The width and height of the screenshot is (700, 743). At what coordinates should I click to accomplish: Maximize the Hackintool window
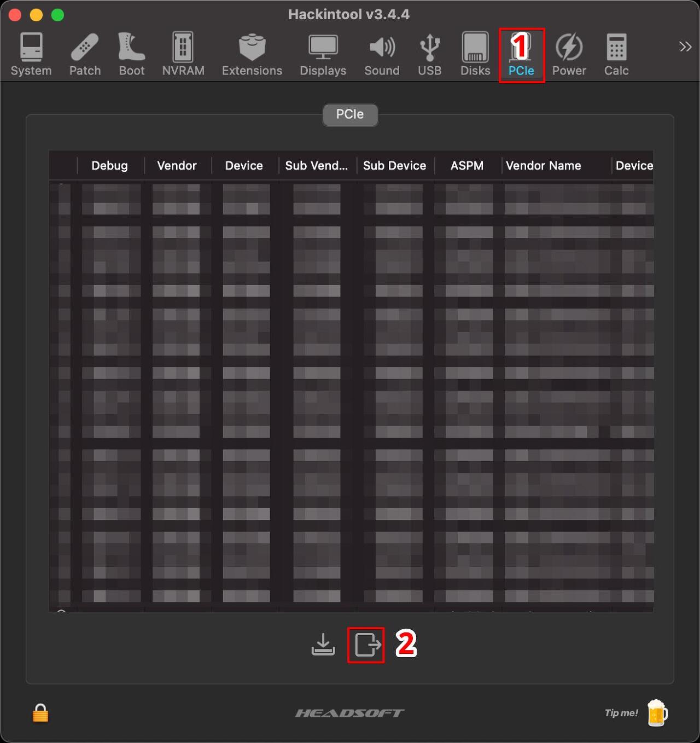pyautogui.click(x=57, y=15)
